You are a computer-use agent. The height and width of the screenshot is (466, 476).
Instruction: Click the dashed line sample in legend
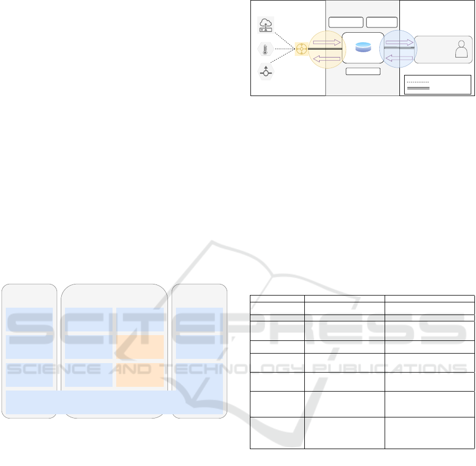pyautogui.click(x=418, y=82)
